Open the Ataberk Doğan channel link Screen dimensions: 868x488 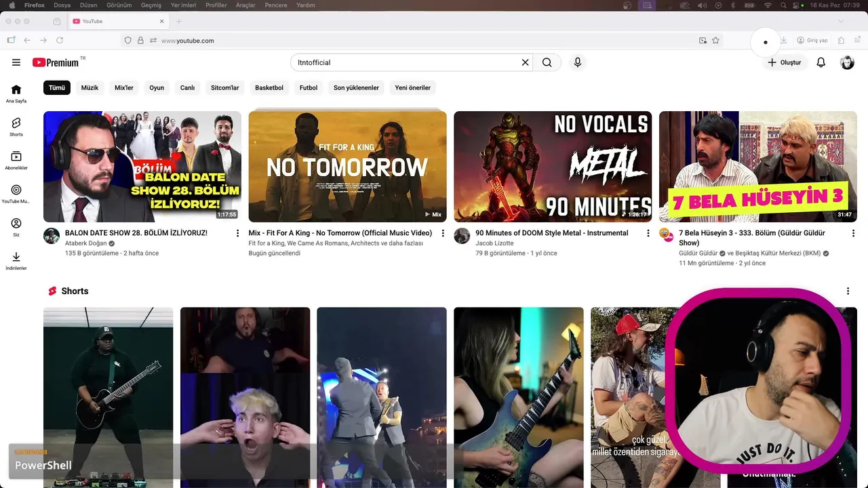[x=86, y=243]
